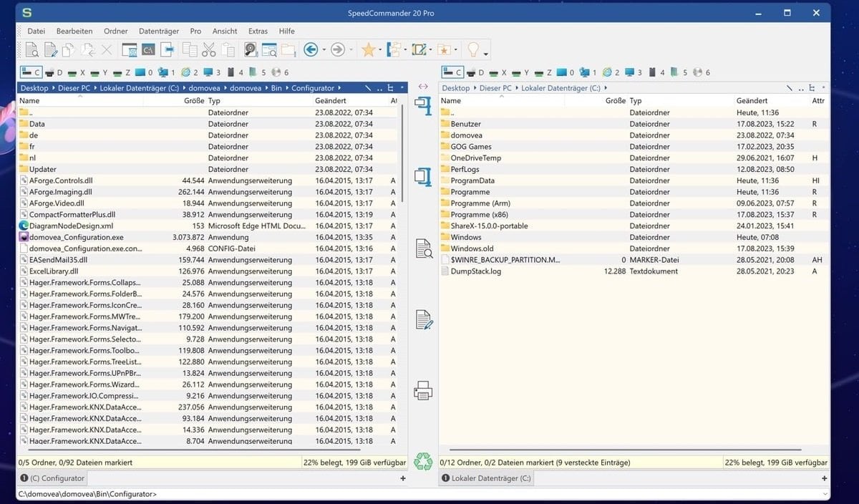Open dropdown arrow next to back button
This screenshot has height=504, width=859.
[x=324, y=50]
